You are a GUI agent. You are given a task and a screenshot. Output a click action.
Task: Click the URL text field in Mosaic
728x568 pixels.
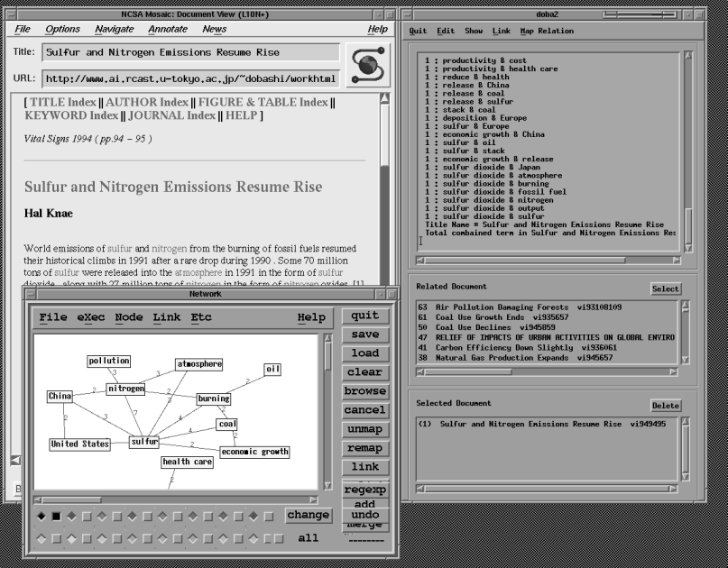click(191, 78)
